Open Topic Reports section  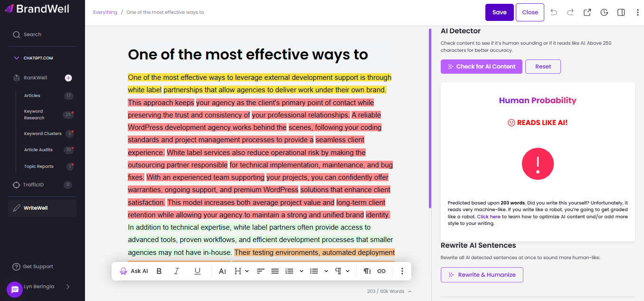[x=39, y=166]
